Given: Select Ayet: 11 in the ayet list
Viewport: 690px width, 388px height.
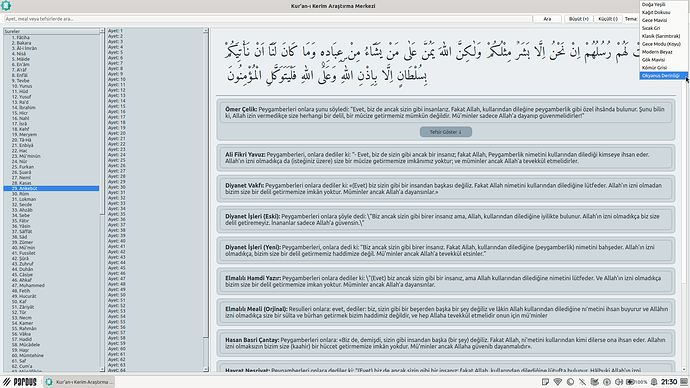Looking at the screenshot, I should pyautogui.click(x=117, y=84).
